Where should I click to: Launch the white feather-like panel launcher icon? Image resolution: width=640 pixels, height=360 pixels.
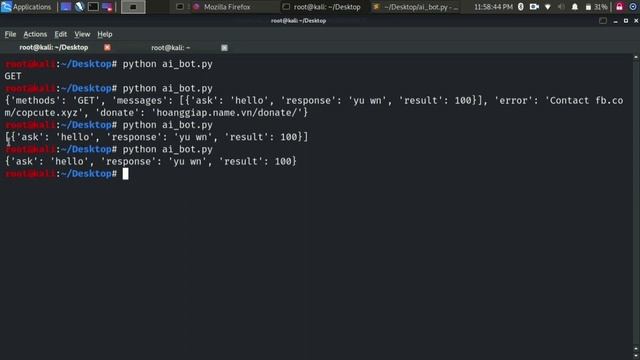79,7
